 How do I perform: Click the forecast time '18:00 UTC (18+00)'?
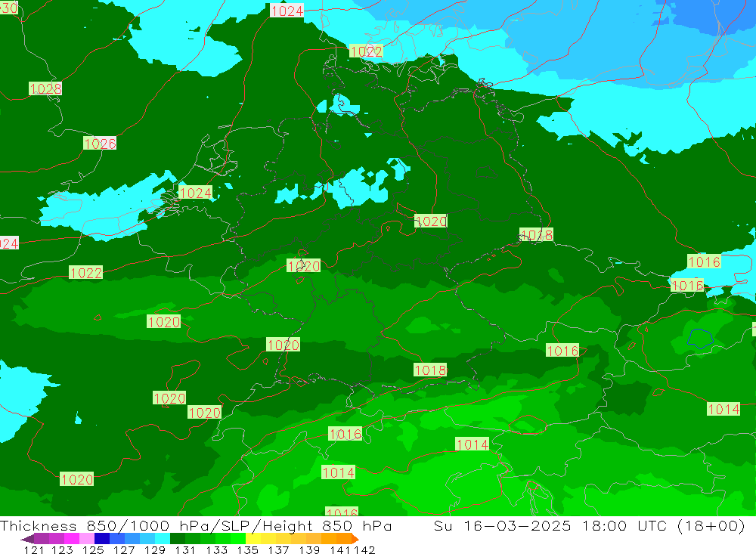coord(663,525)
